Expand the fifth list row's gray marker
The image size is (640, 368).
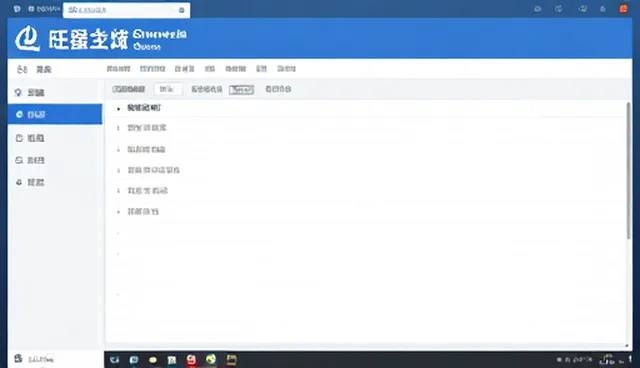coord(118,191)
